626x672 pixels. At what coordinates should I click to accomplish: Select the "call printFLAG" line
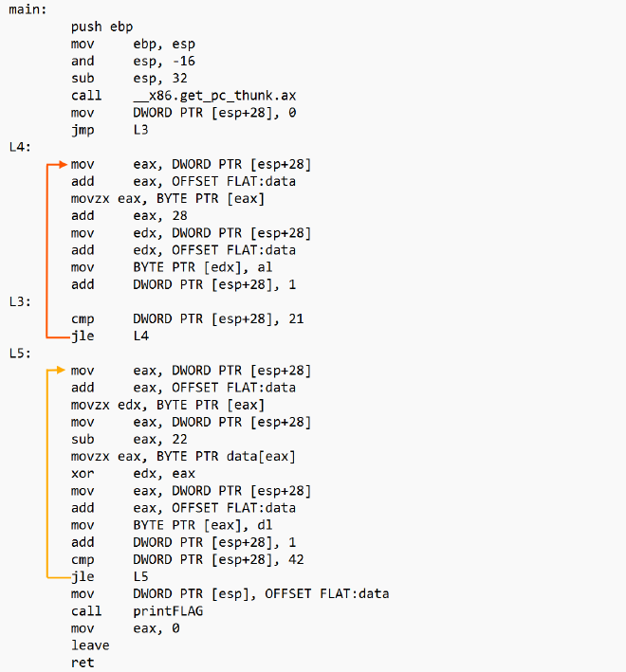click(137, 611)
